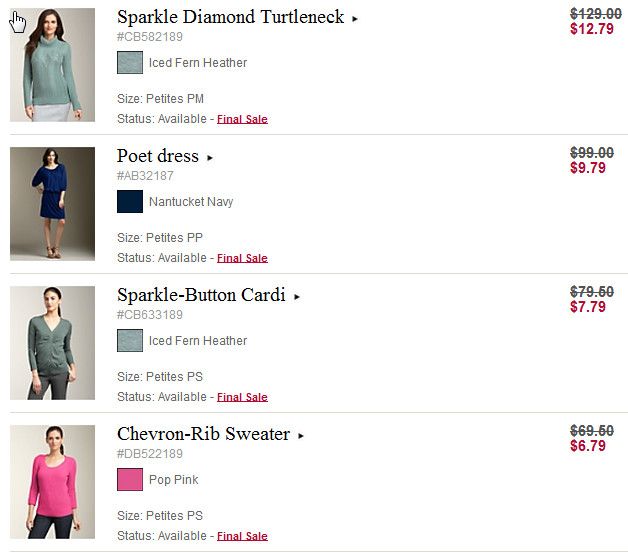The image size is (628, 552).
Task: Select Iced Fern Heather swatch for Turtleneck
Action: [x=130, y=63]
